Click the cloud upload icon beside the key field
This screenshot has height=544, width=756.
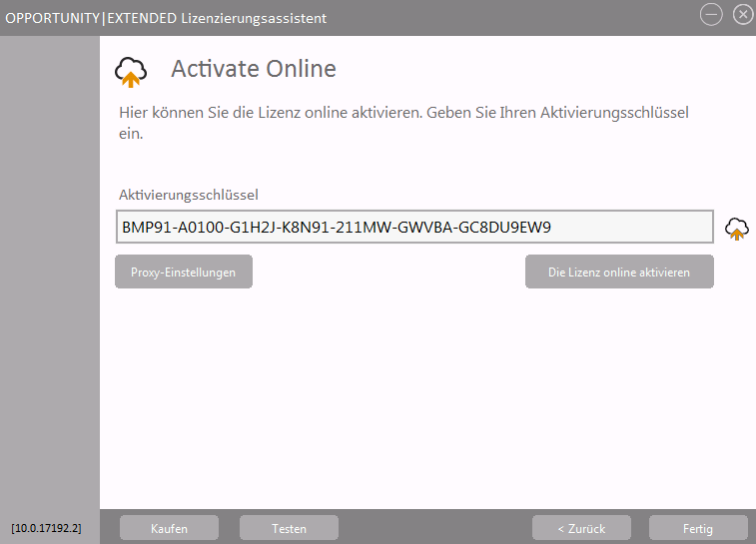point(737,229)
